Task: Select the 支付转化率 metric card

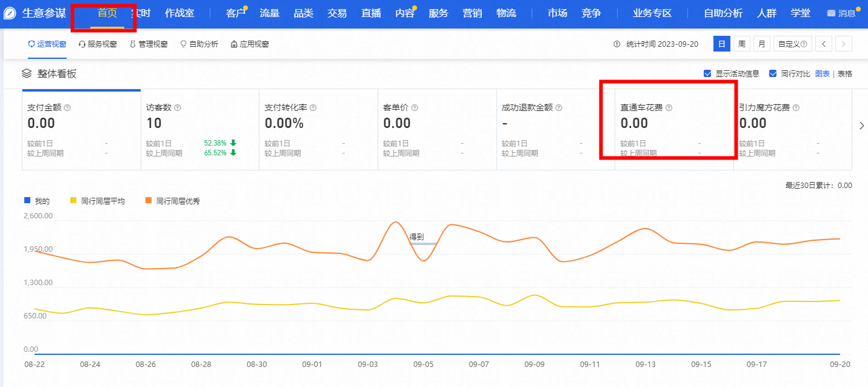Action: [318, 130]
